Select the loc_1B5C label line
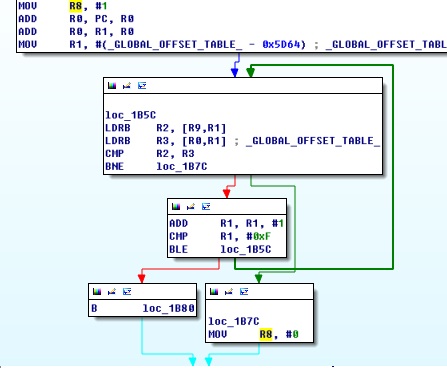The height and width of the screenshot is (368, 447). point(131,115)
